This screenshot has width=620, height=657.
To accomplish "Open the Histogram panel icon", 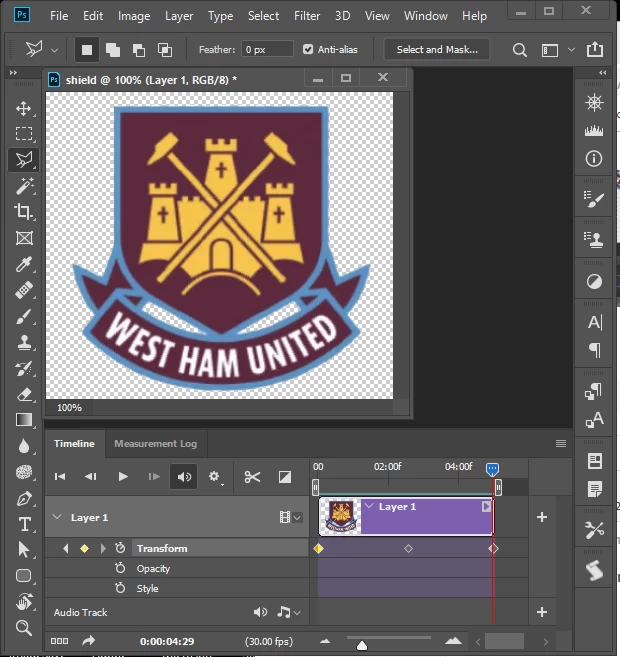I will 594,131.
